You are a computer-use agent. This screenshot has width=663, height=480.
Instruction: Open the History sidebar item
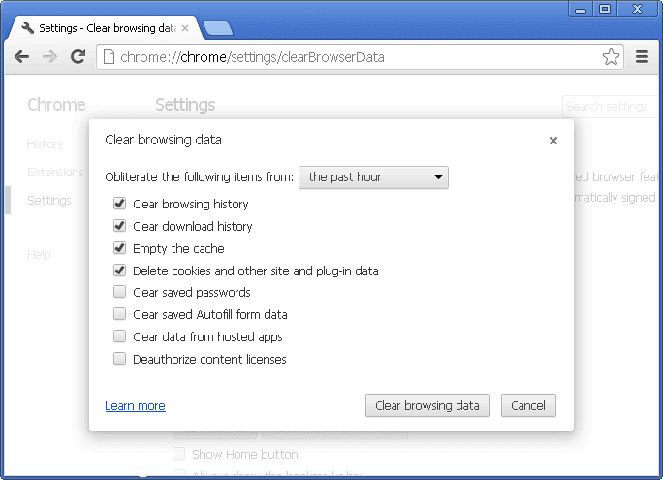(45, 144)
